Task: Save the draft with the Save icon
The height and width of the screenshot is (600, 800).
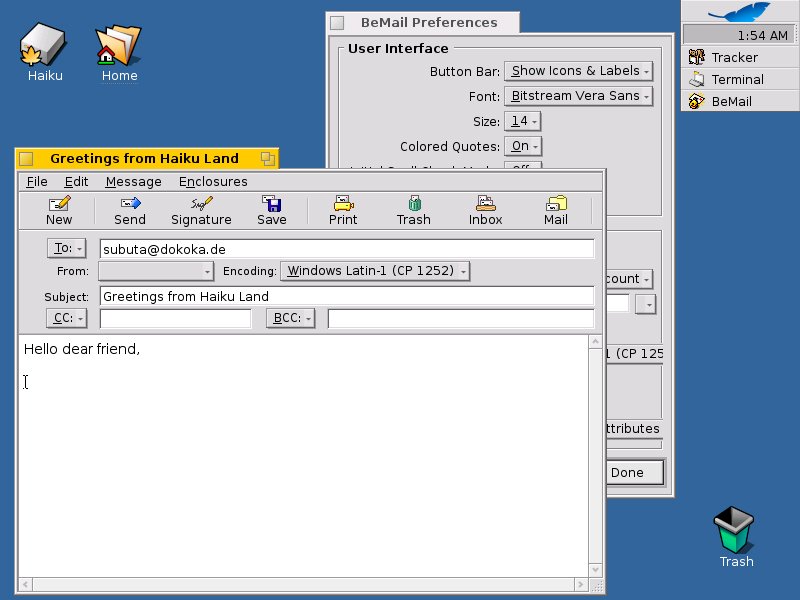Action: coord(271,207)
